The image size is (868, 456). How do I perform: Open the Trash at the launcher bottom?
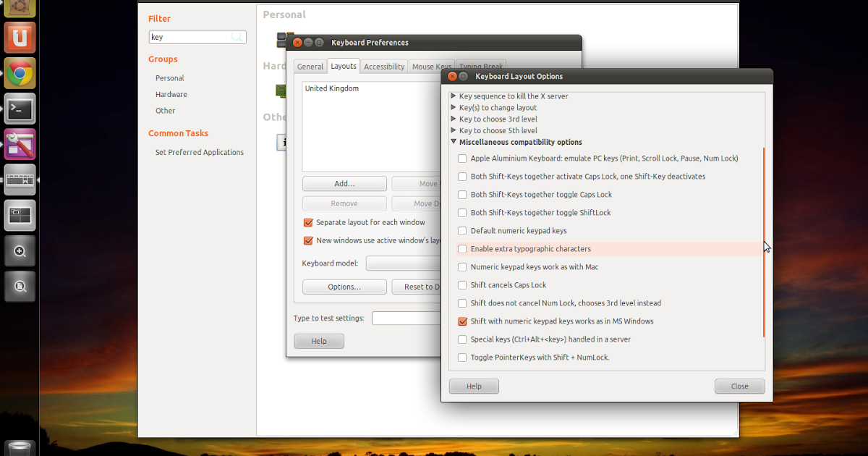point(20,448)
